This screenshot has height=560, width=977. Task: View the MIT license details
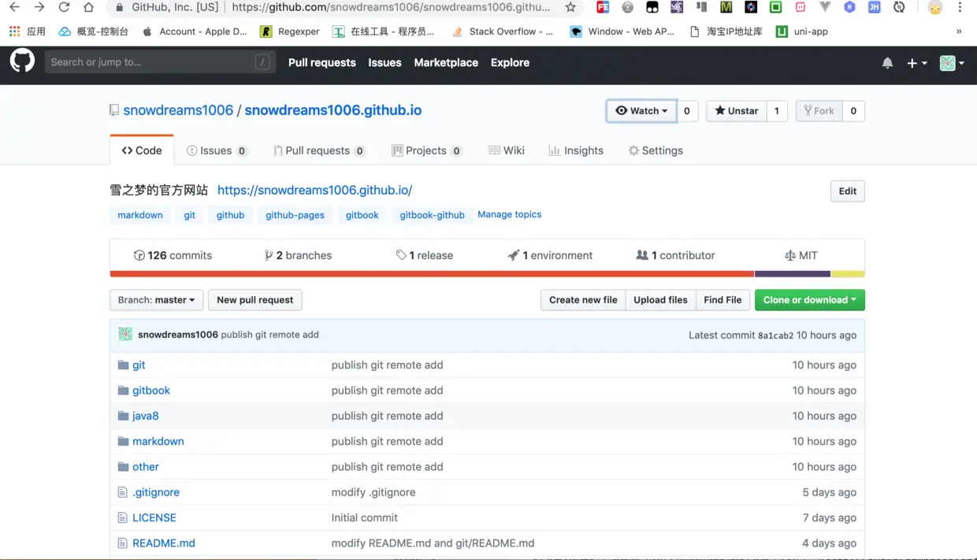pos(801,254)
